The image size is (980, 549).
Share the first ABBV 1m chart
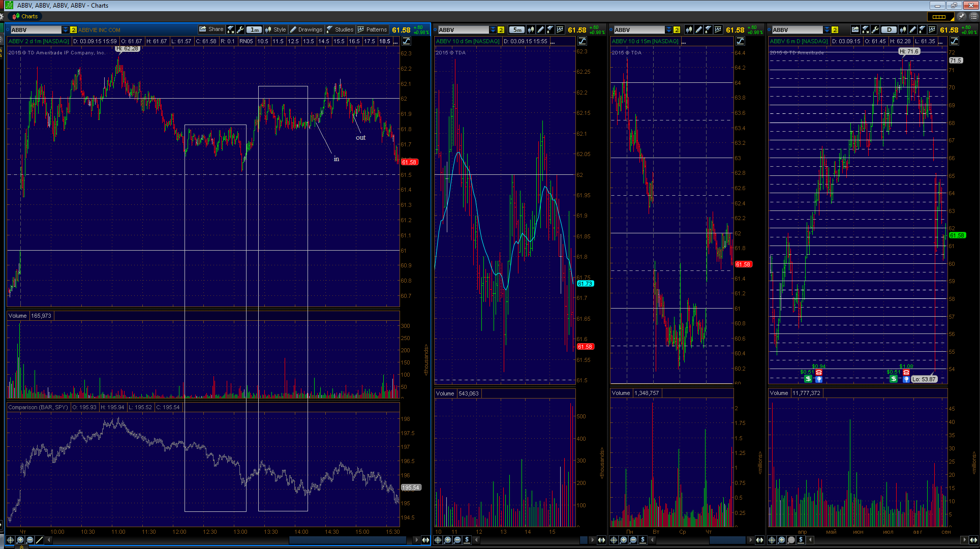coord(211,29)
